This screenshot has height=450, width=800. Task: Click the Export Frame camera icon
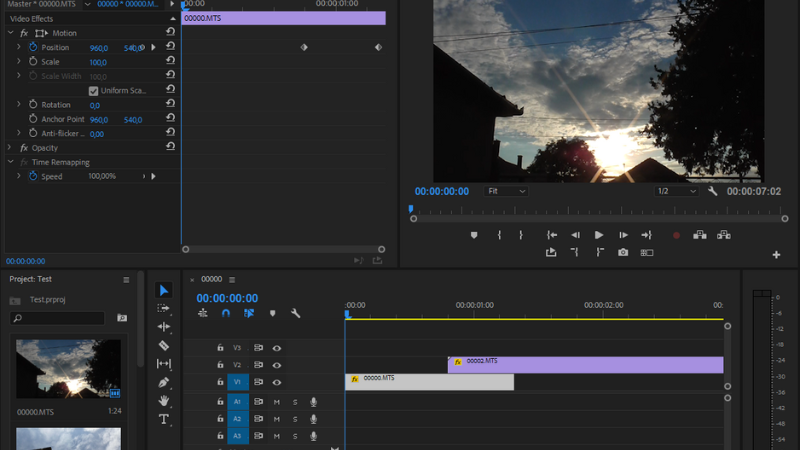click(x=623, y=253)
